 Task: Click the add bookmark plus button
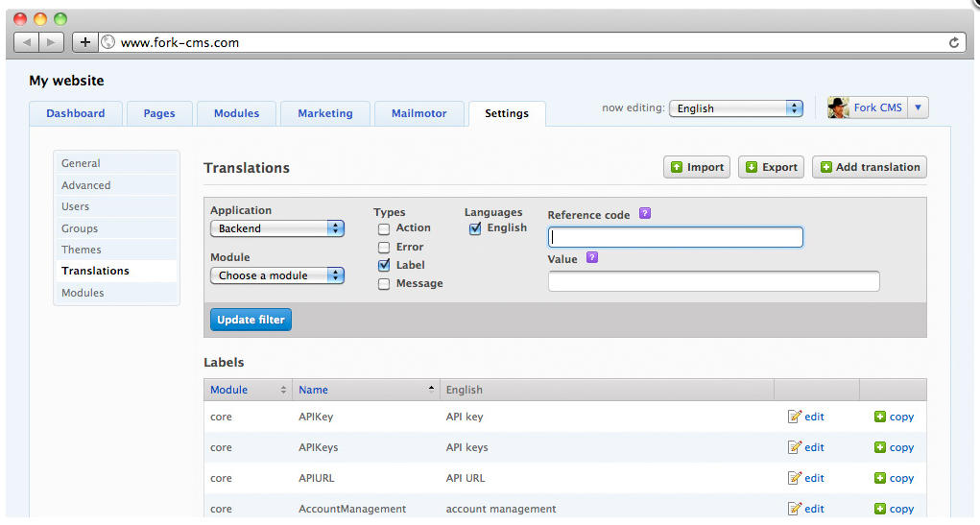(85, 42)
